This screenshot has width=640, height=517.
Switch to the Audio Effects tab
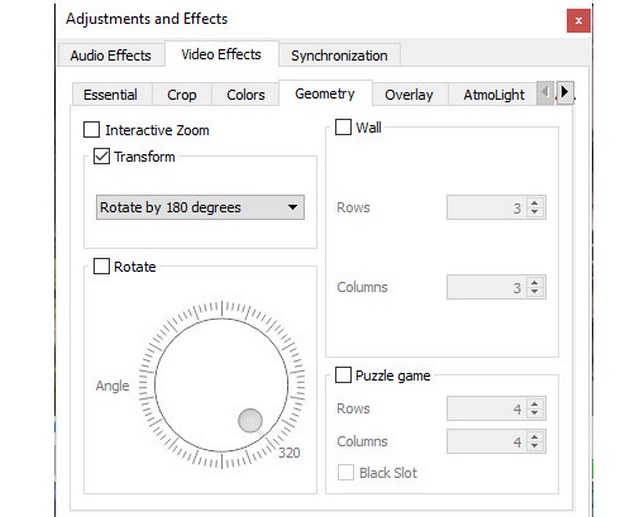tap(111, 55)
